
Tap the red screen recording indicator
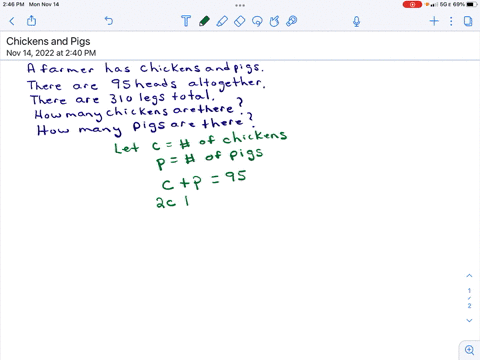click(x=412, y=4)
